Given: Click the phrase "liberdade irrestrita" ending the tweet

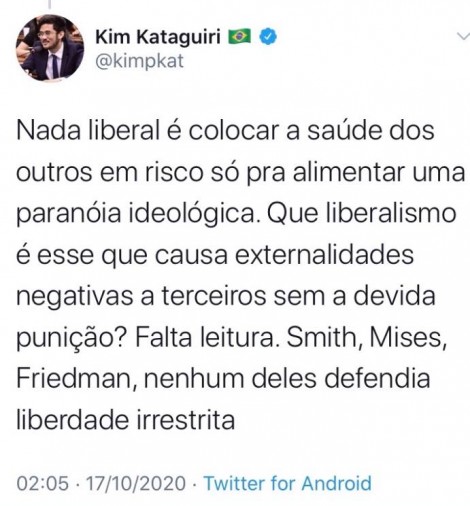Looking at the screenshot, I should click(x=126, y=420).
